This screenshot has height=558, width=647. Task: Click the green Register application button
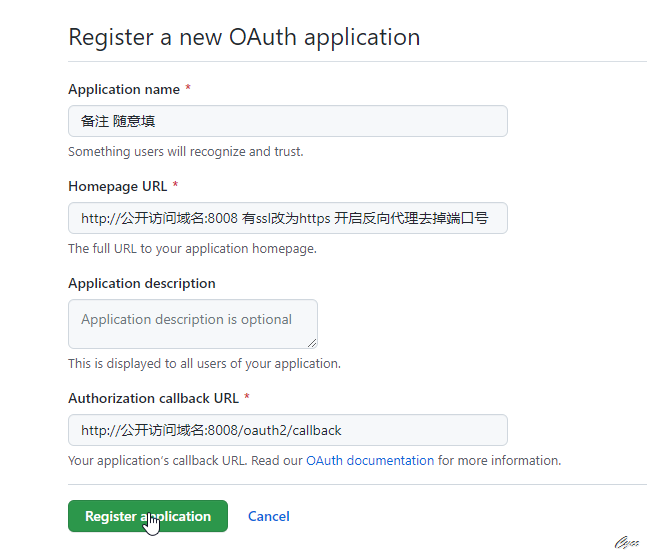(148, 516)
